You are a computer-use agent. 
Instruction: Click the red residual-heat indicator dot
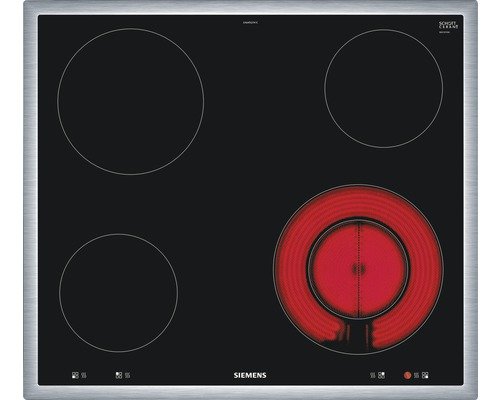407,375
